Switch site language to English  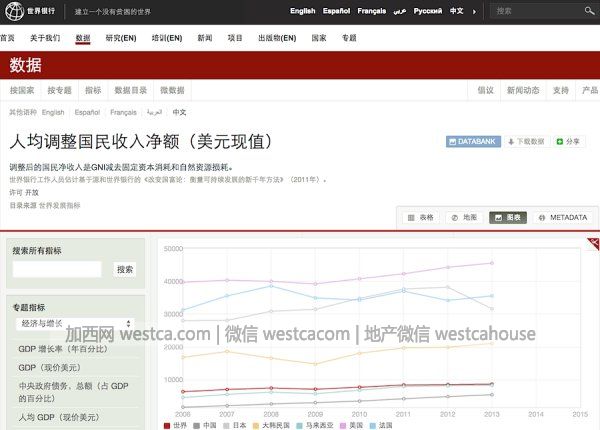(x=302, y=11)
